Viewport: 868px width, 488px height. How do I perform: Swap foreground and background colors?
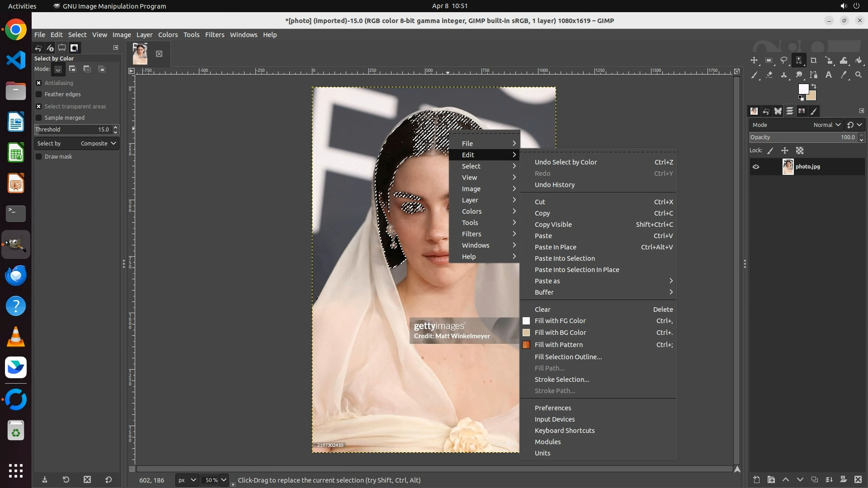[x=814, y=86]
